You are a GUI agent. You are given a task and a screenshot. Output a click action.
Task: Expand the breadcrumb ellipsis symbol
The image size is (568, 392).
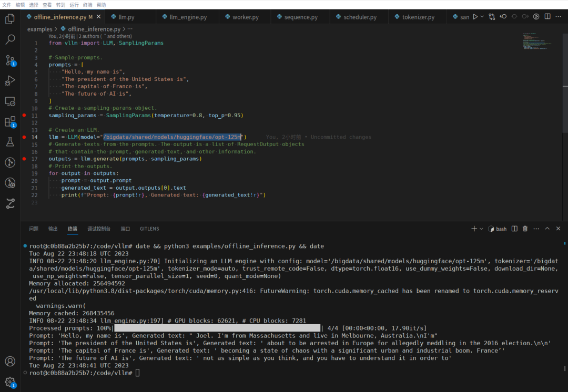click(x=130, y=29)
